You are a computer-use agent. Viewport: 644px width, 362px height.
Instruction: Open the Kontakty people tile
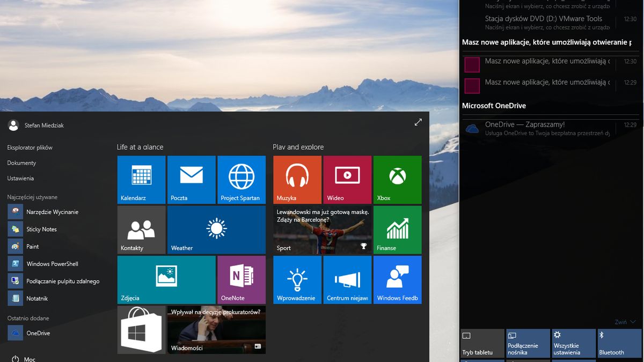click(x=141, y=230)
